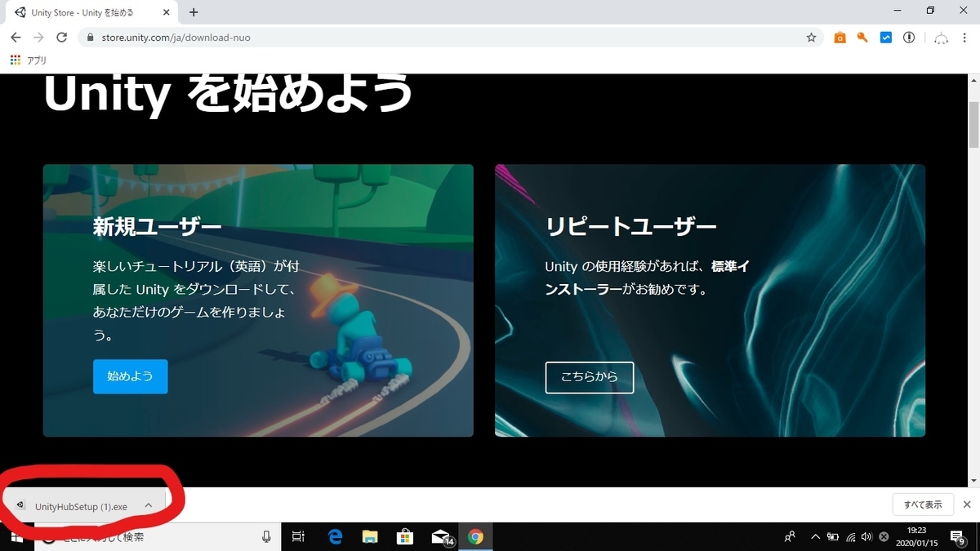Open the Windows Start menu
Screen dimensions: 980x551
pyautogui.click(x=16, y=537)
